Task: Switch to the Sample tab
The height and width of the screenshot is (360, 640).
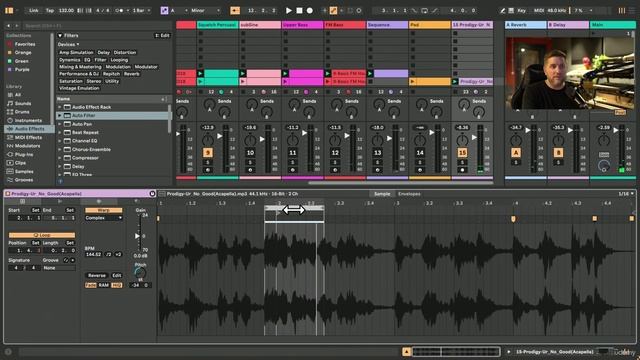Action: 382,194
